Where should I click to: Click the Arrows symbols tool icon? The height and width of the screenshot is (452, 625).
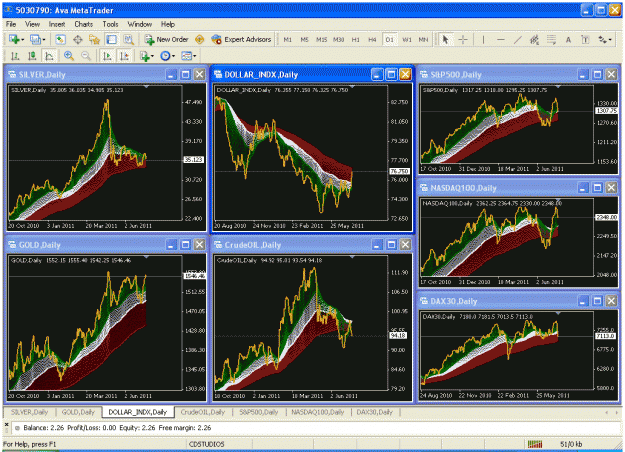click(602, 39)
